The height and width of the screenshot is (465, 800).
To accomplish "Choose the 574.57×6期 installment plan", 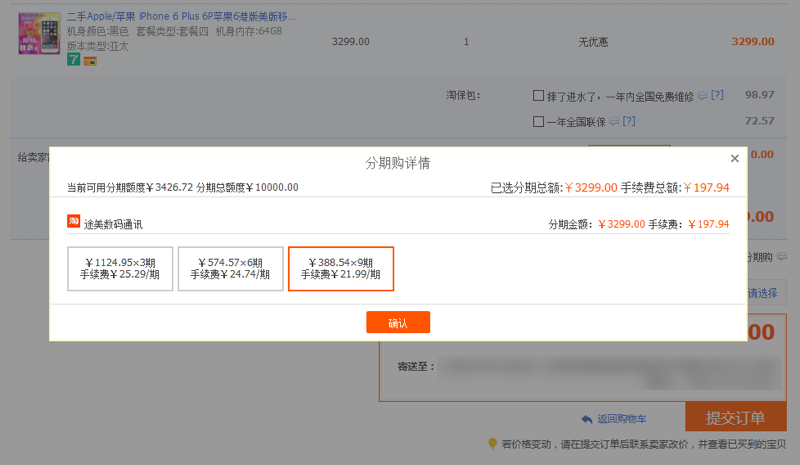I will 230,268.
